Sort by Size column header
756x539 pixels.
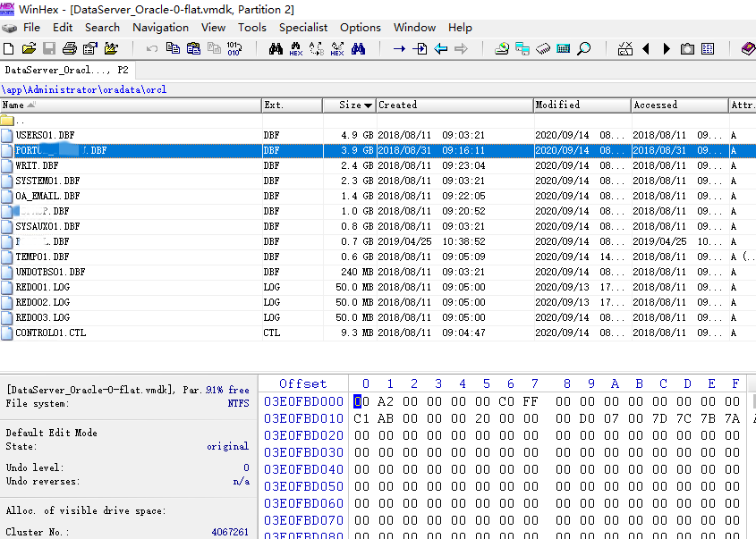(349, 105)
